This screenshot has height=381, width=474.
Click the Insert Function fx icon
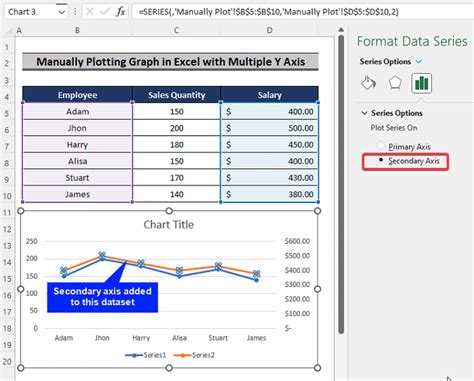click(120, 12)
